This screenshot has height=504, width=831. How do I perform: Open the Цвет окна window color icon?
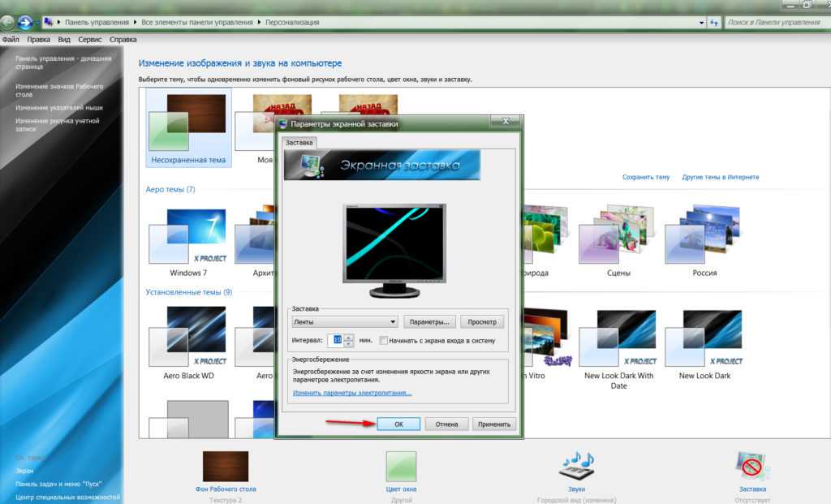pyautogui.click(x=401, y=467)
